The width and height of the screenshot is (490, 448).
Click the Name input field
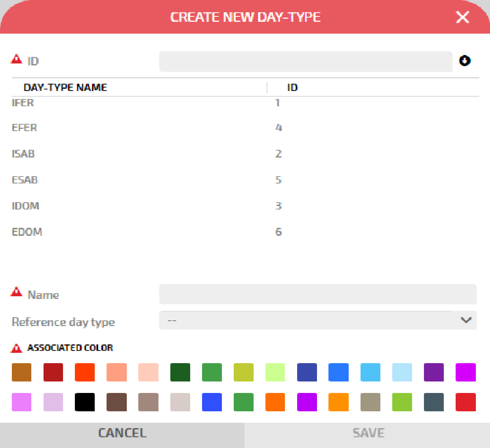(x=317, y=294)
